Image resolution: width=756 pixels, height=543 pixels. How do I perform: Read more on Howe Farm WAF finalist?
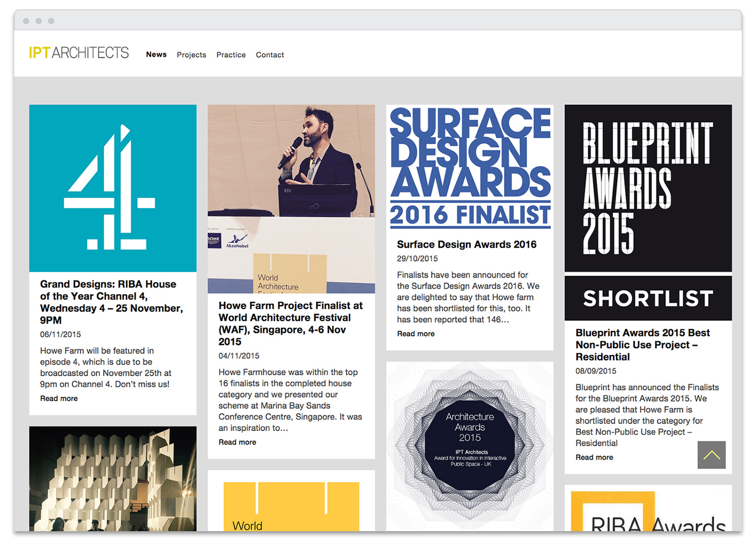pyautogui.click(x=237, y=442)
